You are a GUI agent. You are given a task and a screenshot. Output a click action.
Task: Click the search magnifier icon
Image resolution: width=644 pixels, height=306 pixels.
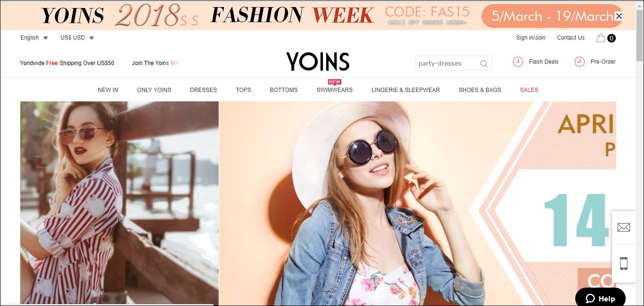point(483,64)
